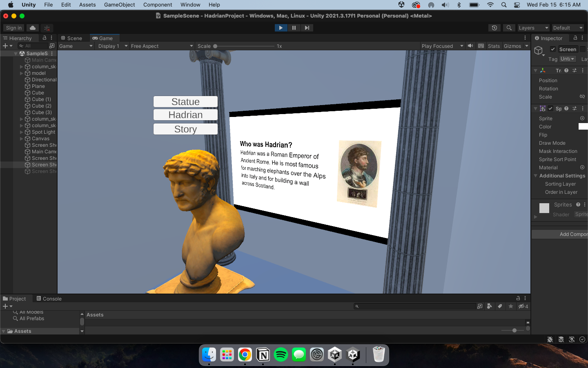Click the activity checkmark status icon
Viewport: 588px width, 368px height.
point(582,339)
